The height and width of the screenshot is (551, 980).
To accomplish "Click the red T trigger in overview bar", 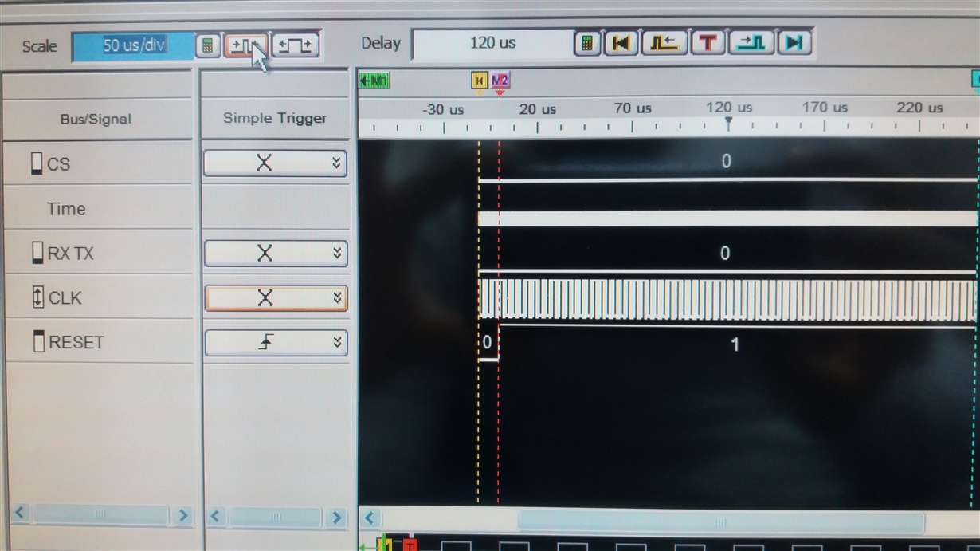I will [x=410, y=545].
